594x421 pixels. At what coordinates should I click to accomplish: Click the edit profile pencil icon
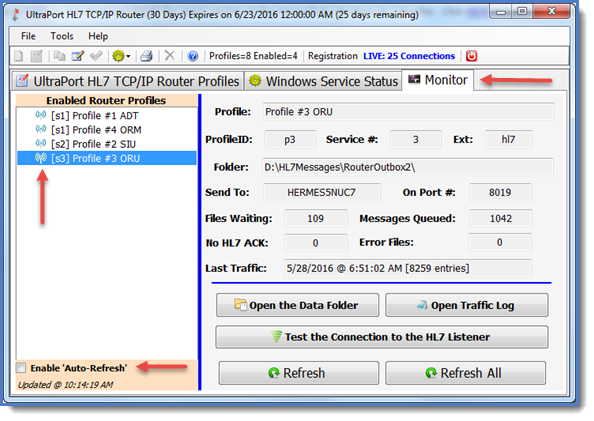tap(78, 56)
